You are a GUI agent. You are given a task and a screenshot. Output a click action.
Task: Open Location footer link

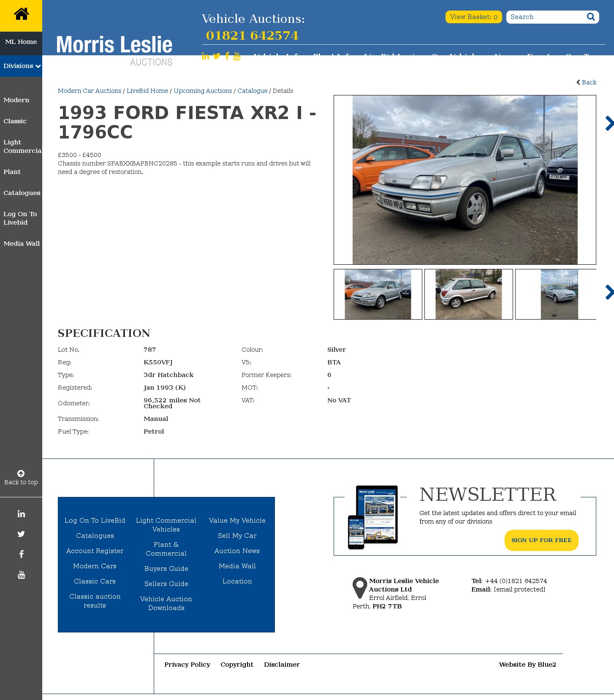237,581
